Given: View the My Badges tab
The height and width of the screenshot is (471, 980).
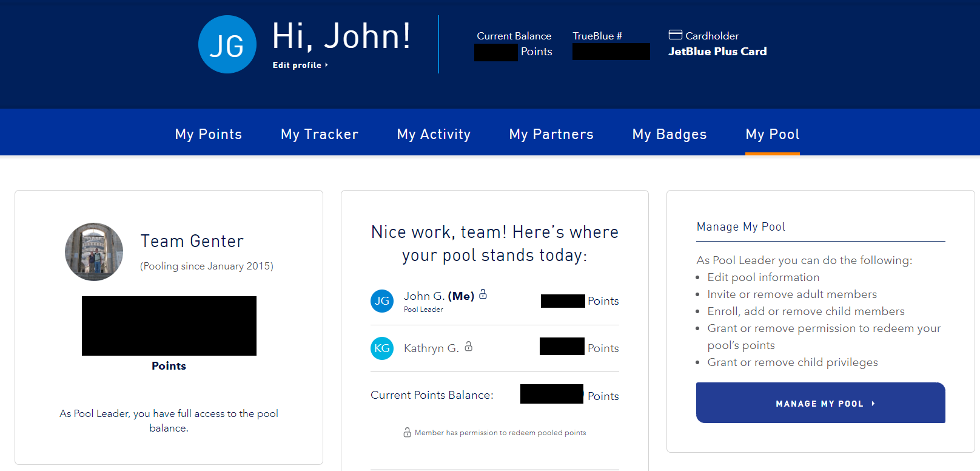Looking at the screenshot, I should click(669, 134).
